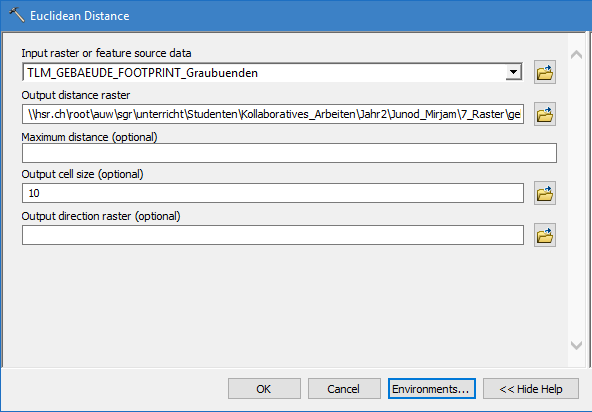This screenshot has width=592, height=412.
Task: Select the TLM_GEBAEUDE_FOOTPRINT_Graubuenden combo box
Action: point(273,73)
